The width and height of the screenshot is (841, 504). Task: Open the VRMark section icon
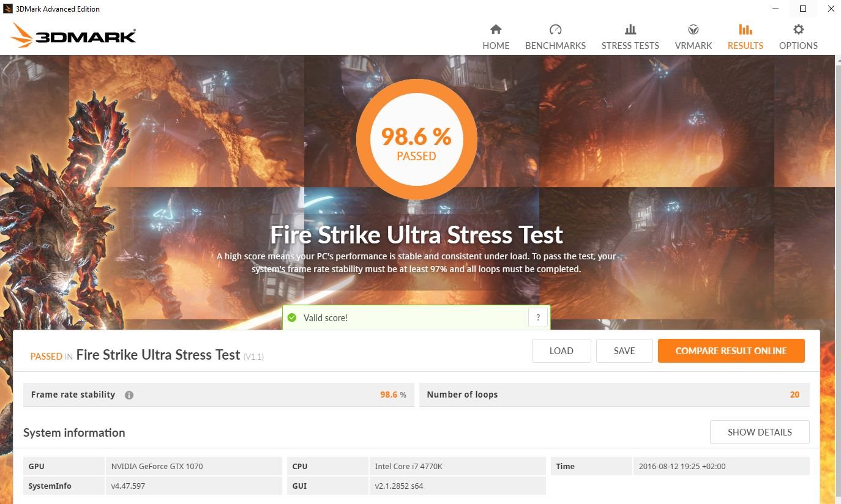[x=693, y=29]
